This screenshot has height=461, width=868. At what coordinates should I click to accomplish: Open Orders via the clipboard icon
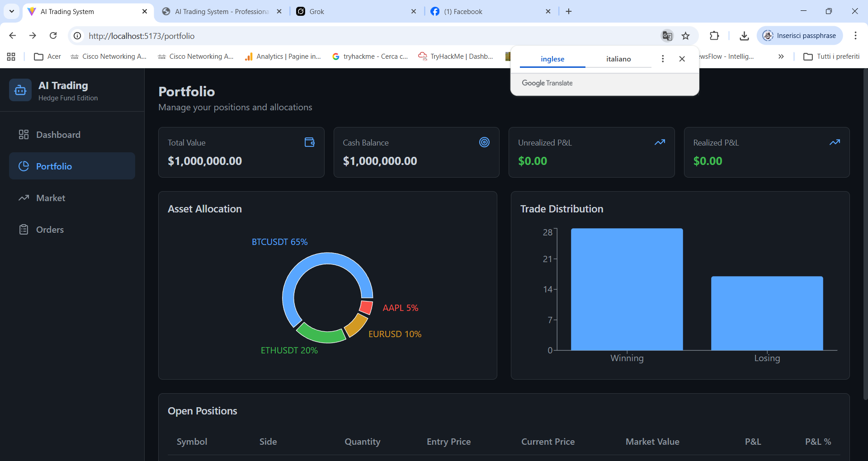pos(24,229)
